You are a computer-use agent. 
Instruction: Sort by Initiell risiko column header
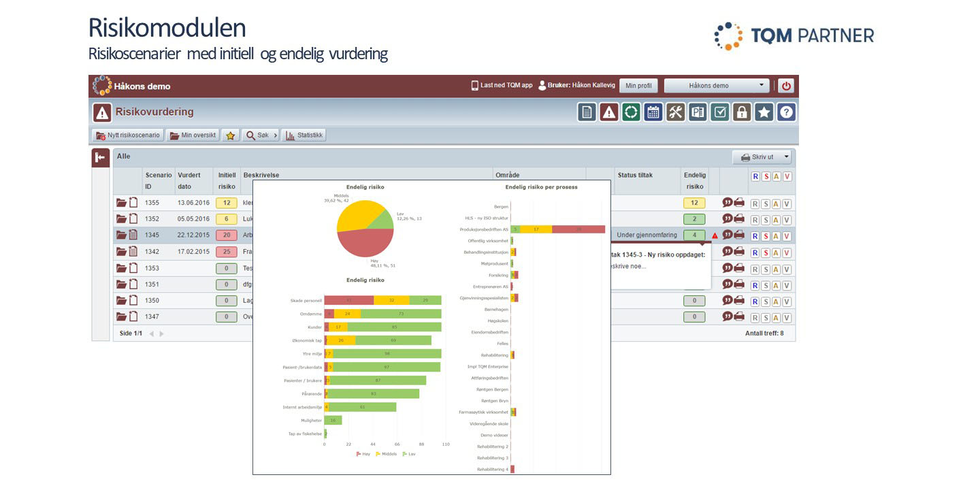pos(227,181)
